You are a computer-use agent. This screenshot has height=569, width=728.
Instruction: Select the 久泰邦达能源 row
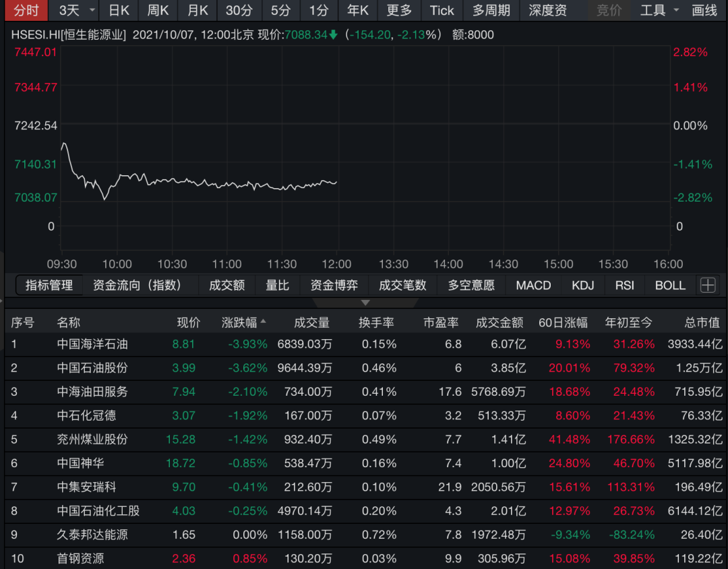tap(364, 535)
